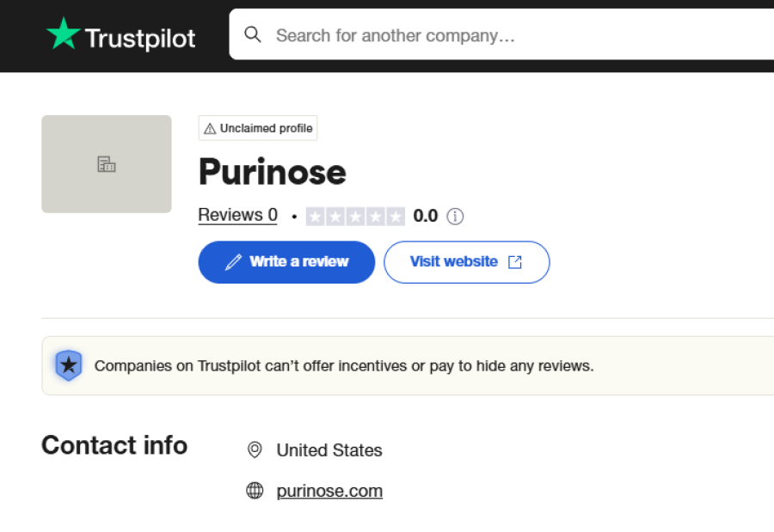Open the purinose.com website link
The width and height of the screenshot is (774, 532).
(x=329, y=491)
